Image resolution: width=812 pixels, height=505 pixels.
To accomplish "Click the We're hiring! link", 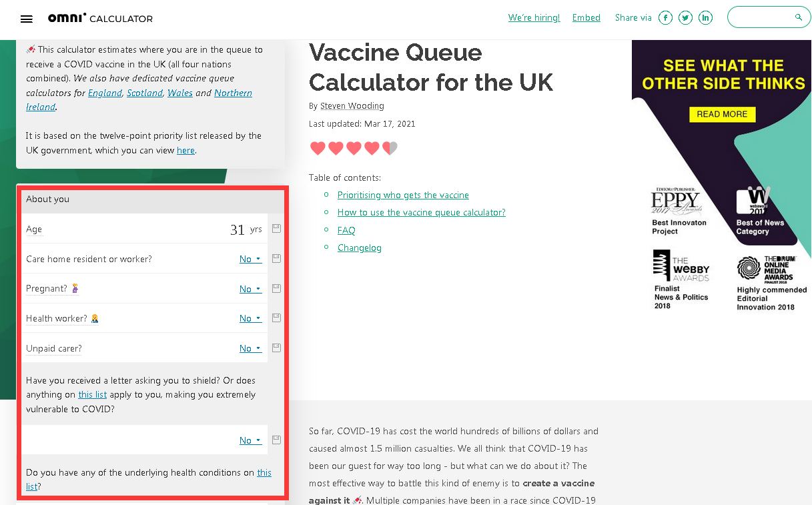I will (x=534, y=18).
